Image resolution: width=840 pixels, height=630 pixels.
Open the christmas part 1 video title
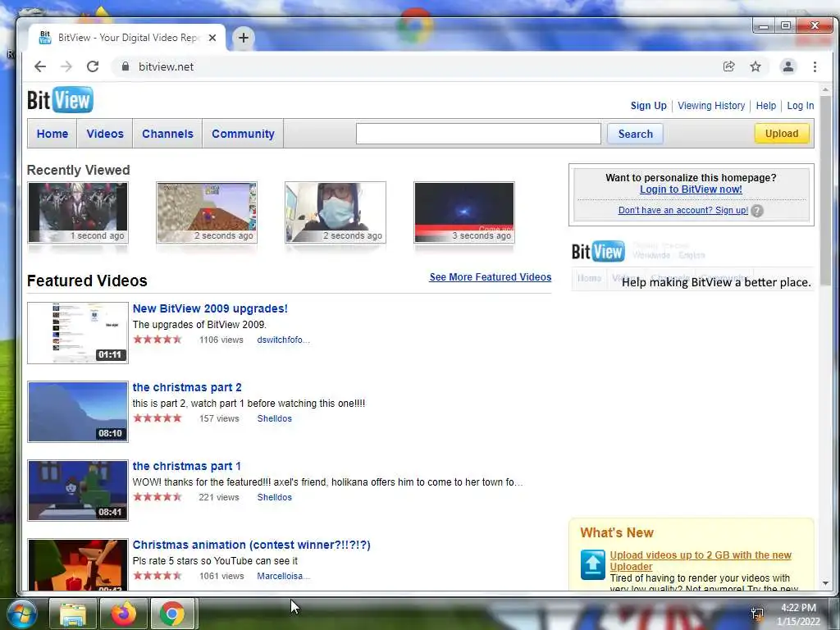(x=186, y=466)
